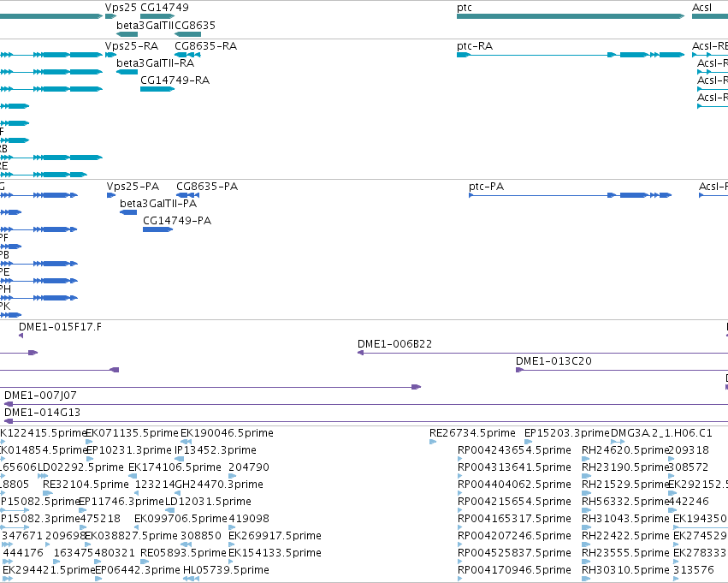The width and height of the screenshot is (728, 583).
Task: Click the RP004207246.5prime EST label
Action: coord(514,536)
